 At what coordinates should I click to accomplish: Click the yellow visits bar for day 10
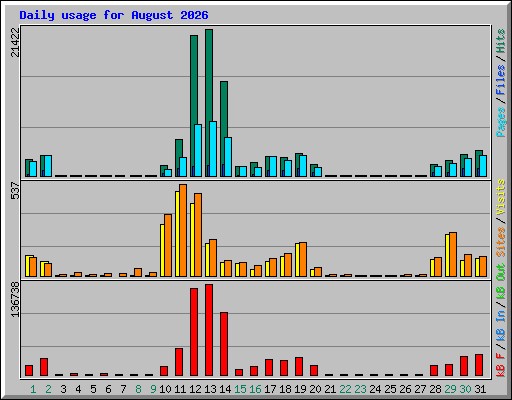(x=162, y=250)
